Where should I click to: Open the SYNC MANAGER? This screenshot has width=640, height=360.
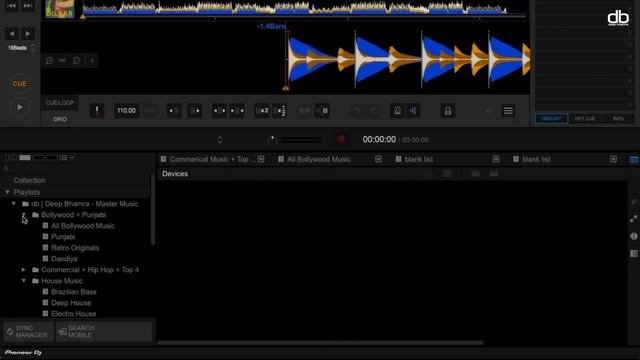click(28, 331)
